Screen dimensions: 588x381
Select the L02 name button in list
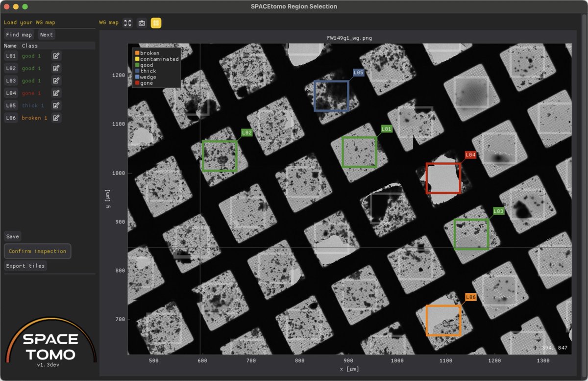(11, 68)
